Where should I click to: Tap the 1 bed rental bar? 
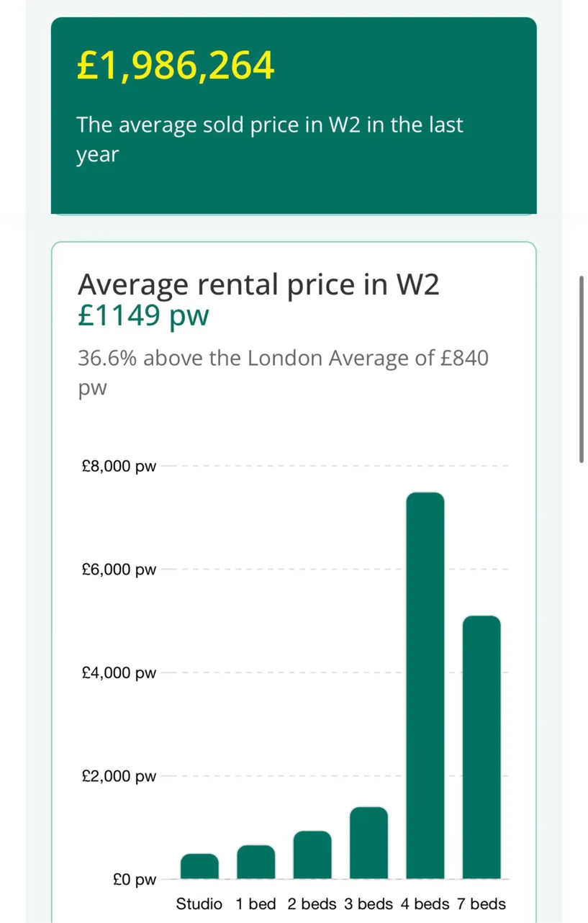pos(256,862)
